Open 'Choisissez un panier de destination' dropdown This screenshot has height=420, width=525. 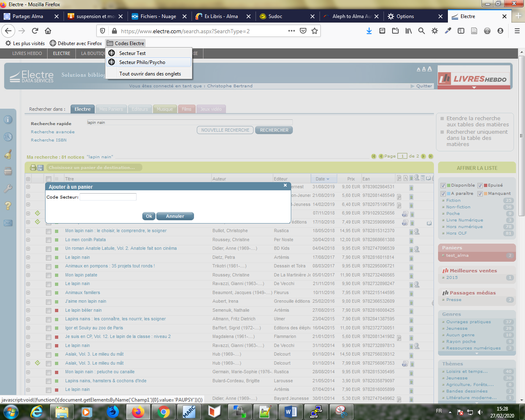[94, 167]
